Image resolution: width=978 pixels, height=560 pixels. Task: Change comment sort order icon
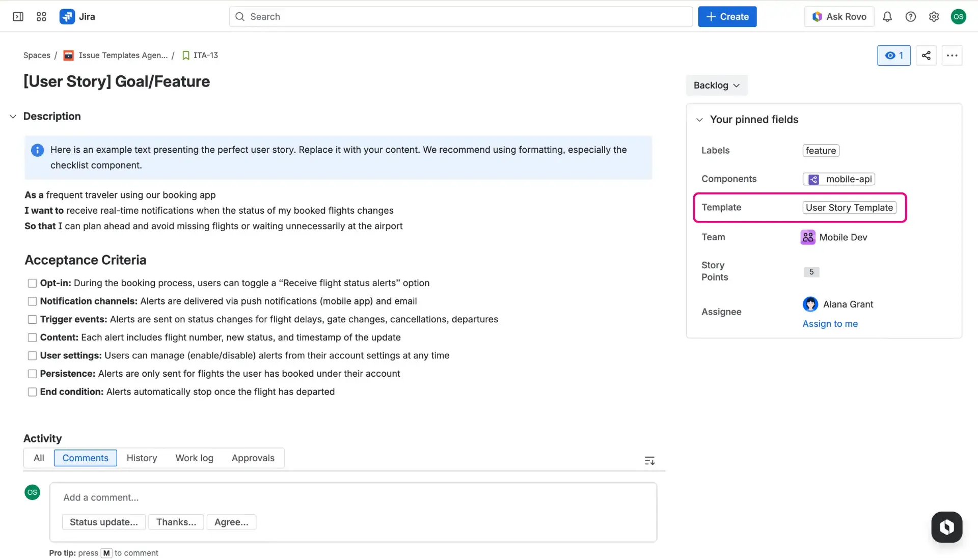(649, 460)
